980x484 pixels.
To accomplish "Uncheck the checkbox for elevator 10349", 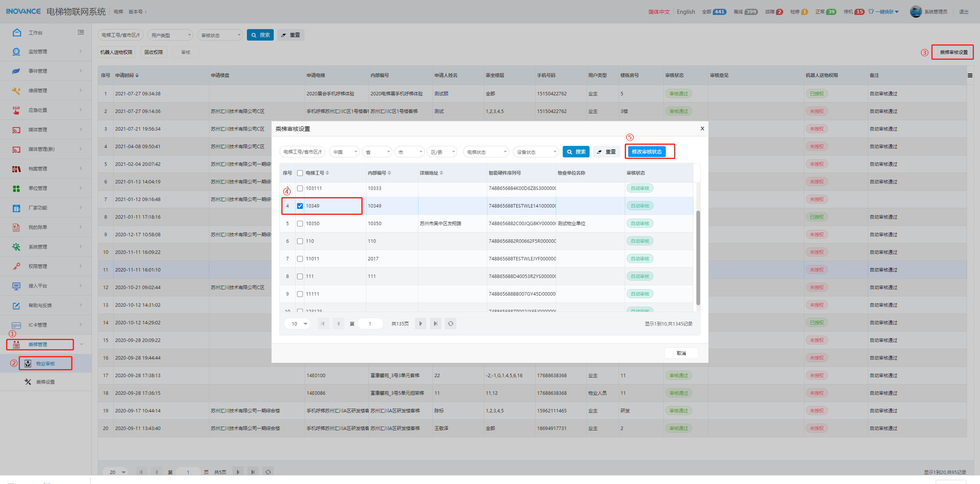I will (300, 206).
